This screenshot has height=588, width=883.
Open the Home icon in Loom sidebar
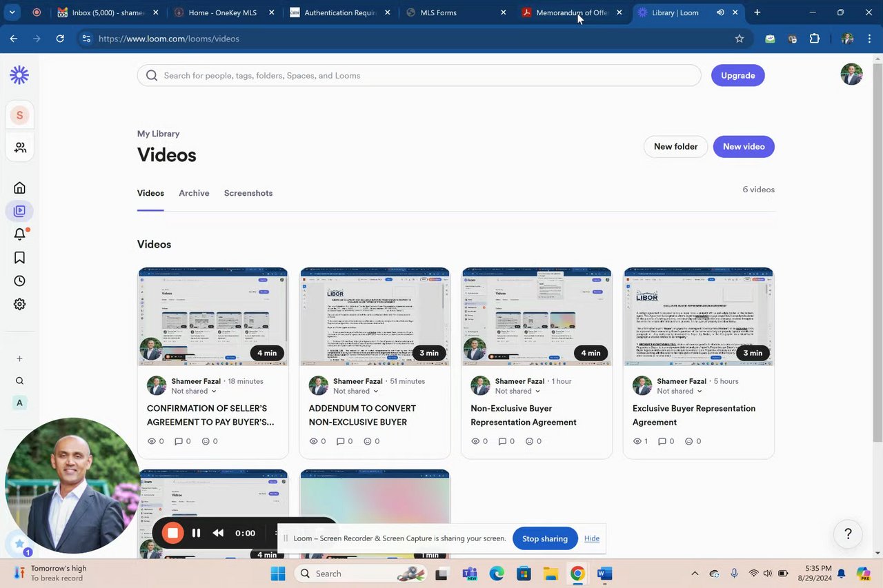(19, 187)
